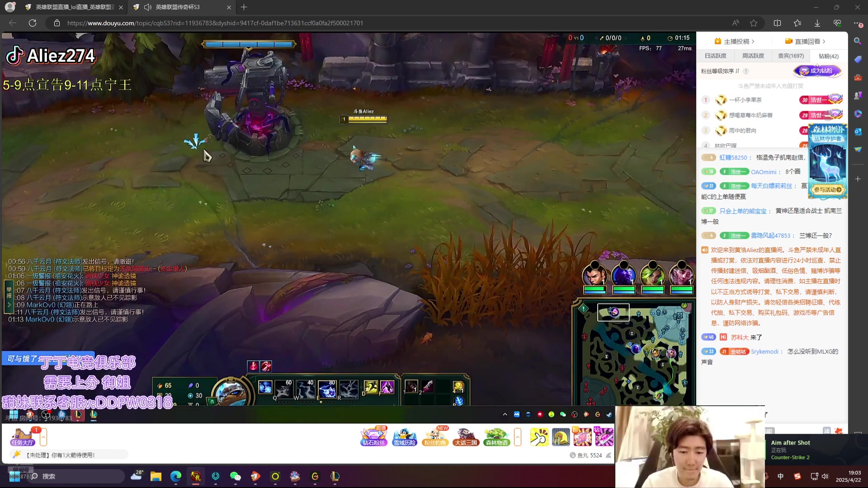This screenshot has width=868, height=488.
Task: Click the 成为钻粉 button
Action: [817, 71]
